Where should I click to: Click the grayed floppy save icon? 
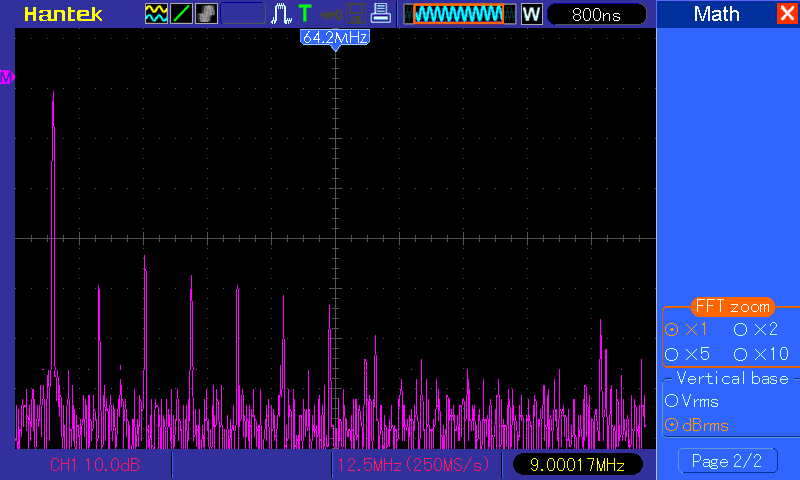click(356, 14)
